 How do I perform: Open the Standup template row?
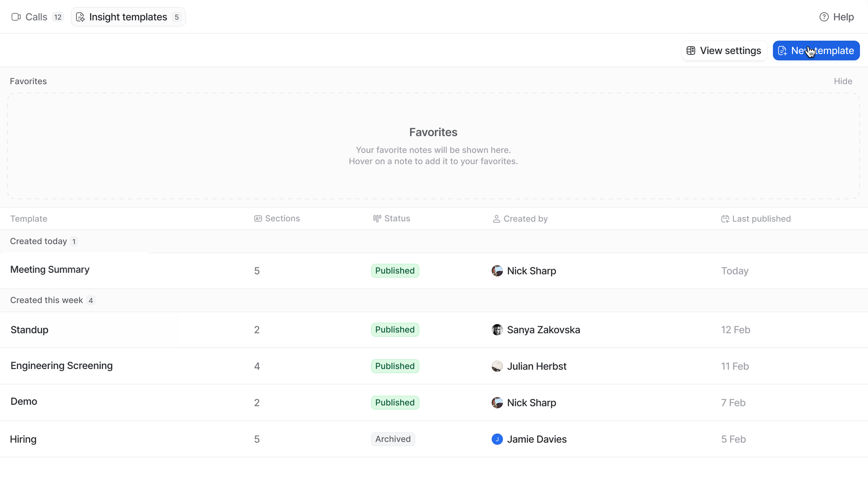click(29, 330)
